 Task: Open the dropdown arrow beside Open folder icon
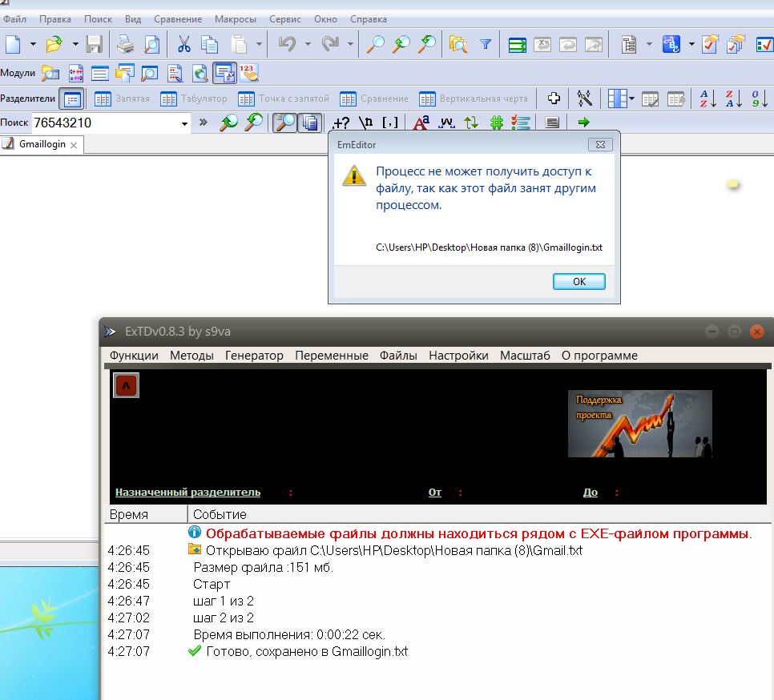(x=75, y=44)
